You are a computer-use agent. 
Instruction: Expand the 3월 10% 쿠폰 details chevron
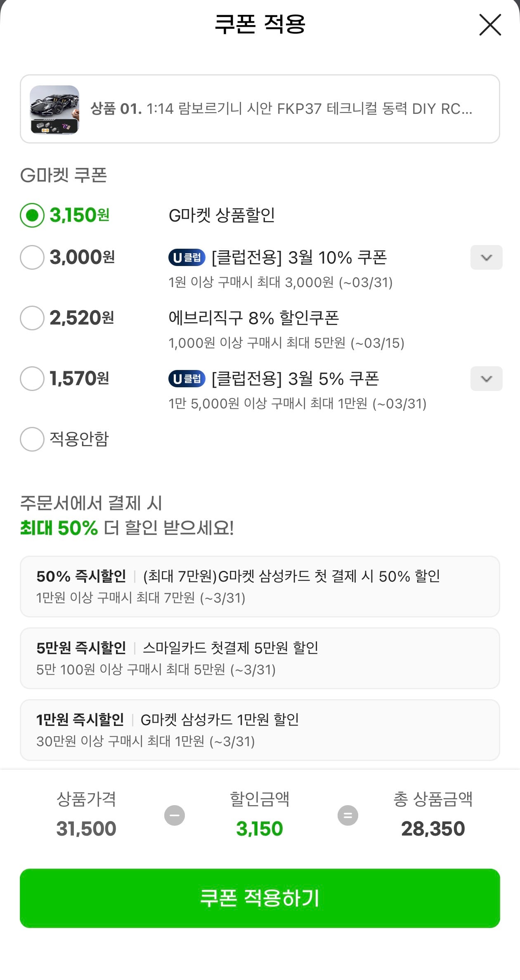(x=486, y=257)
